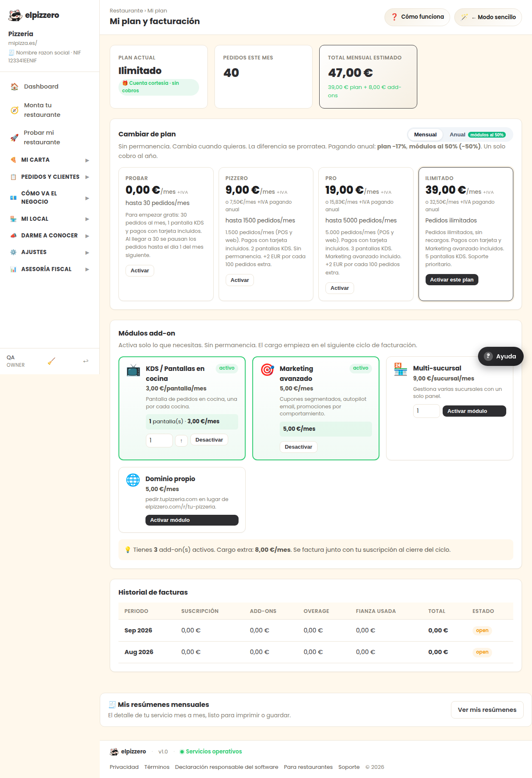
Task: Click the broom icon in the sidebar footer
Action: (x=52, y=361)
